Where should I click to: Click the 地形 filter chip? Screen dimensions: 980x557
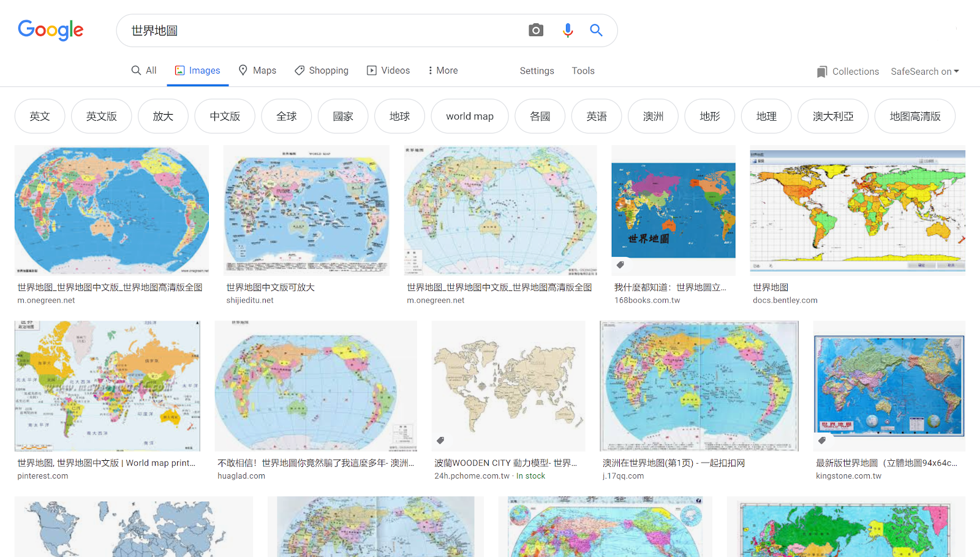tap(710, 116)
